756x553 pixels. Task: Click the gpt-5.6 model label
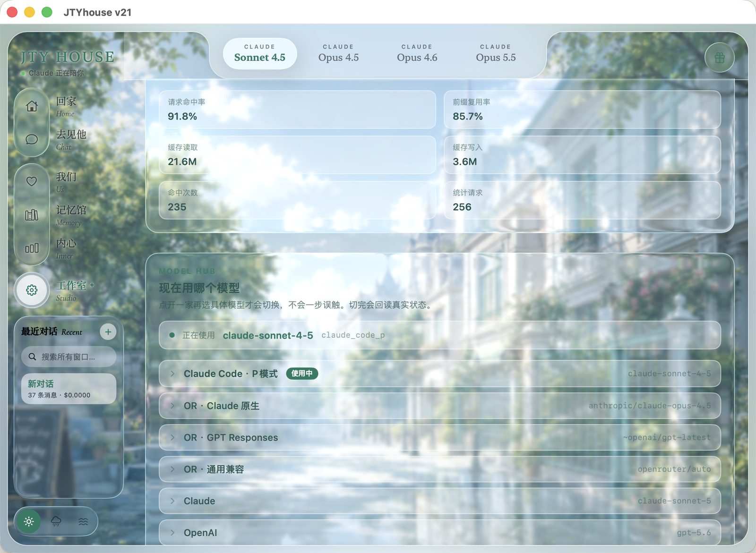click(694, 533)
